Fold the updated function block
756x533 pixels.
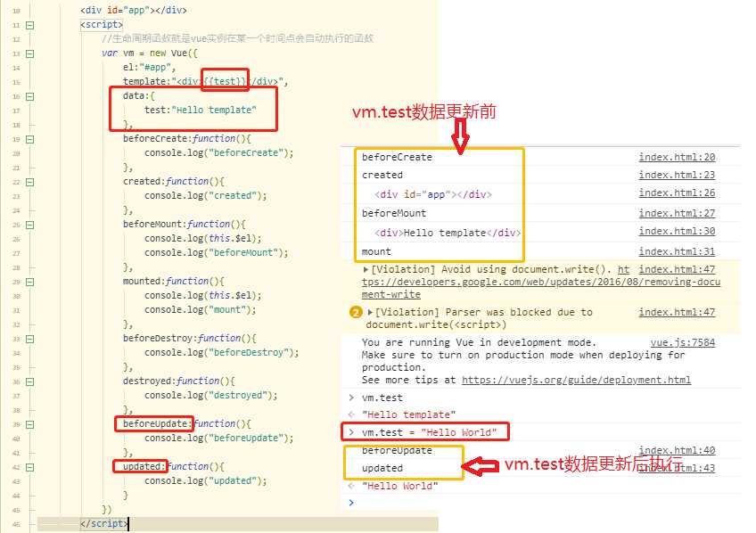[x=30, y=467]
